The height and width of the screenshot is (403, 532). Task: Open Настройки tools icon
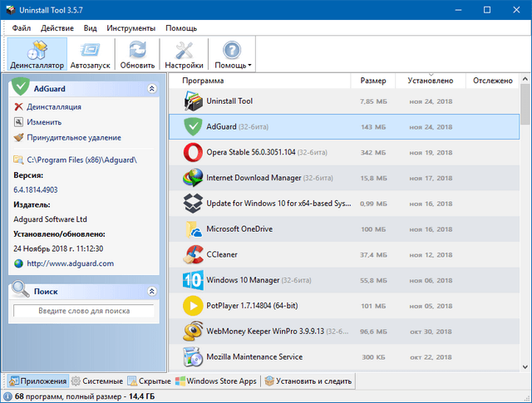pos(184,54)
